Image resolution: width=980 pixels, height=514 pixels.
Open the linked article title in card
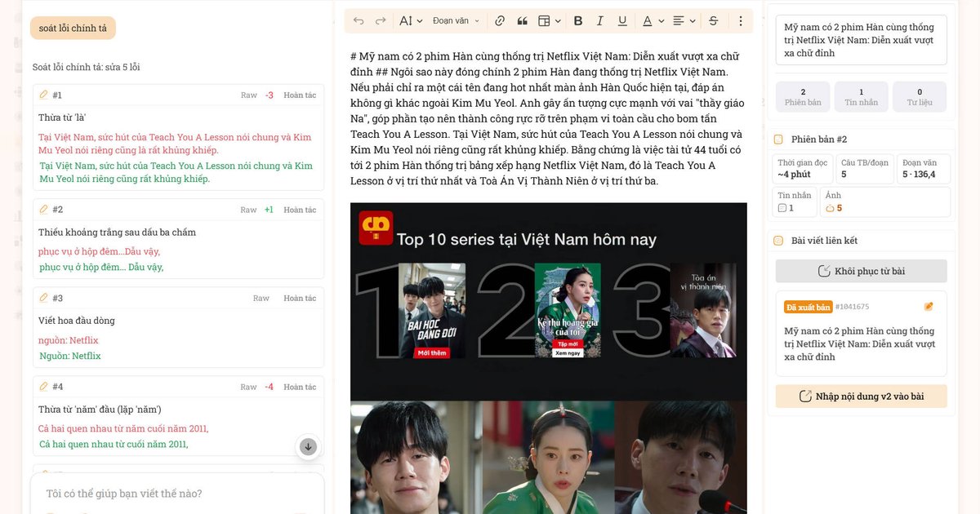(x=859, y=343)
